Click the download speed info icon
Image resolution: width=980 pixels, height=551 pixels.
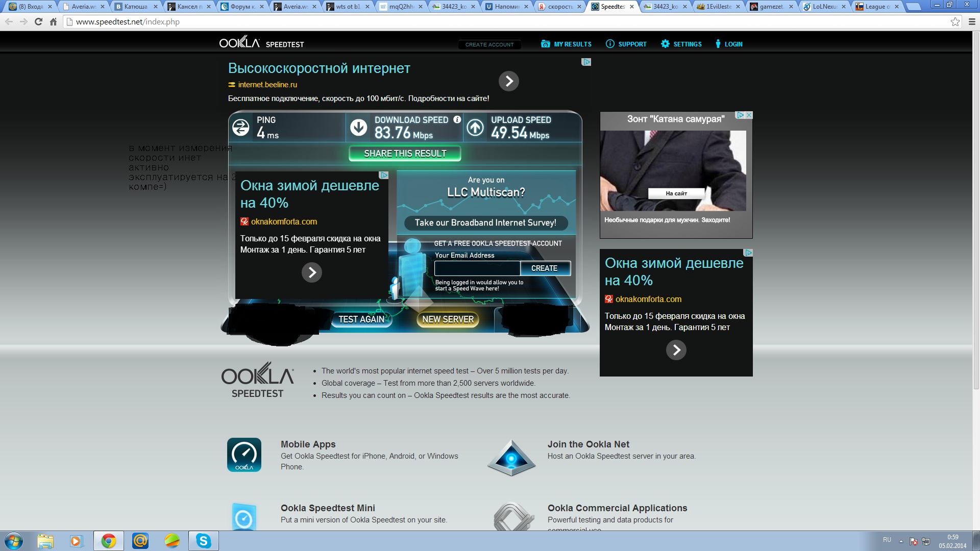click(x=457, y=119)
